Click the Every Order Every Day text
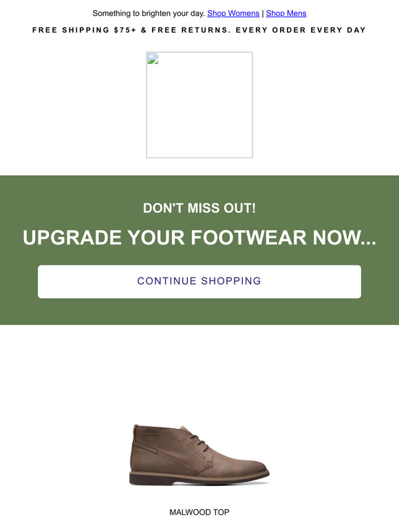Screen dimensions: 399x532 (x=301, y=30)
